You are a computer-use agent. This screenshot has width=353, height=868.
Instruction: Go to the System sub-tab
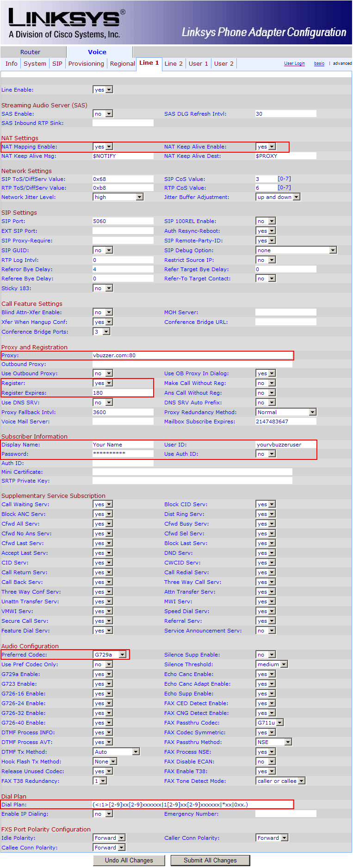(x=35, y=63)
